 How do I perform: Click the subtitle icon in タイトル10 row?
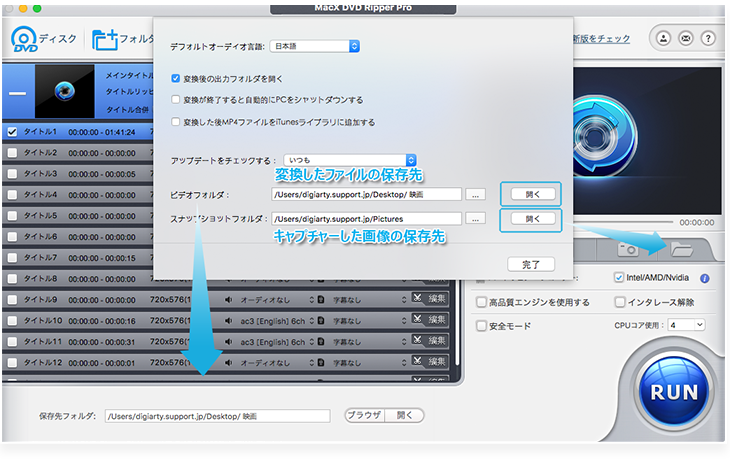[321, 321]
